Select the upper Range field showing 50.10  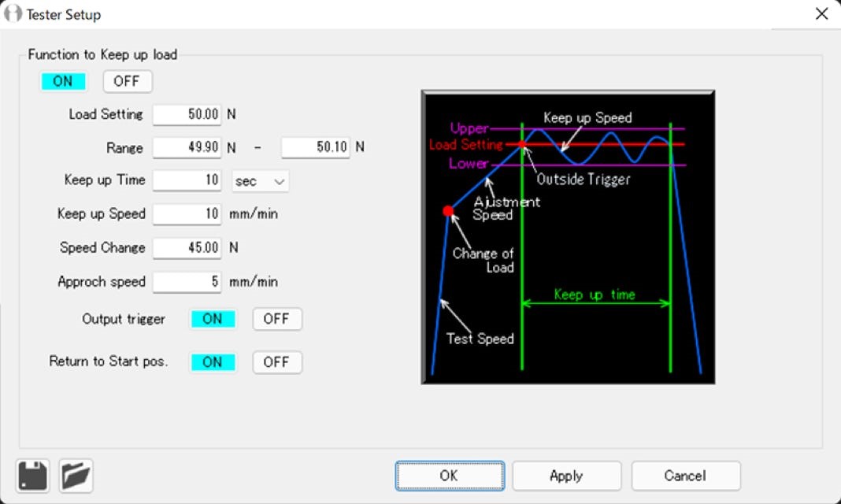pos(316,147)
